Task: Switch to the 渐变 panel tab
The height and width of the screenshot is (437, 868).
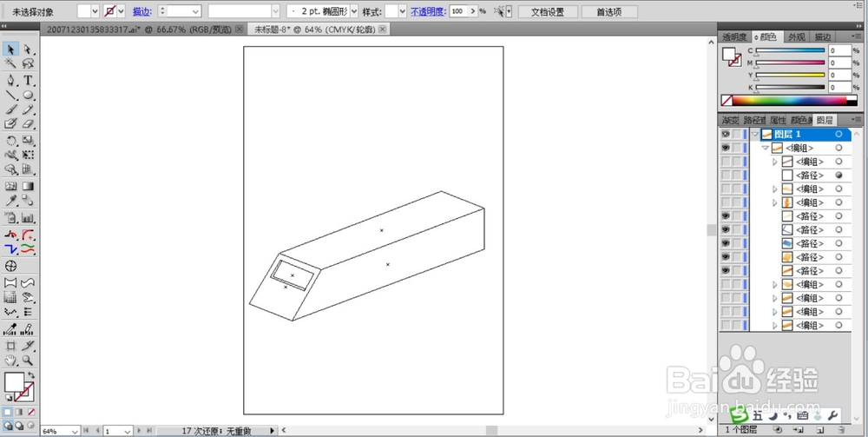Action: pos(730,120)
